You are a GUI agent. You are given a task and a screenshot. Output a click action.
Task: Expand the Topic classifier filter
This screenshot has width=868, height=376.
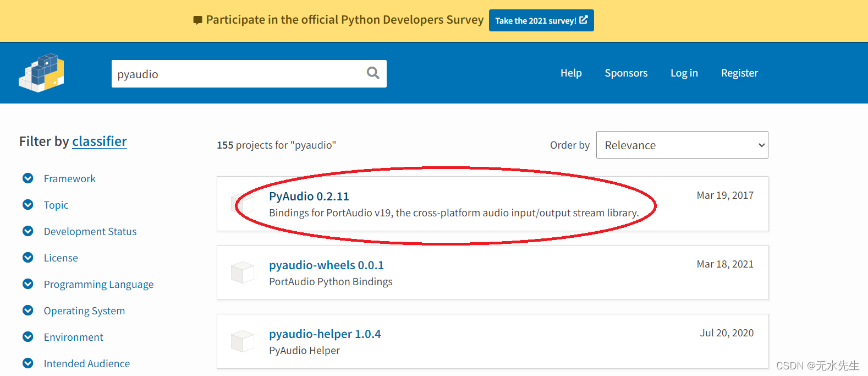point(28,205)
